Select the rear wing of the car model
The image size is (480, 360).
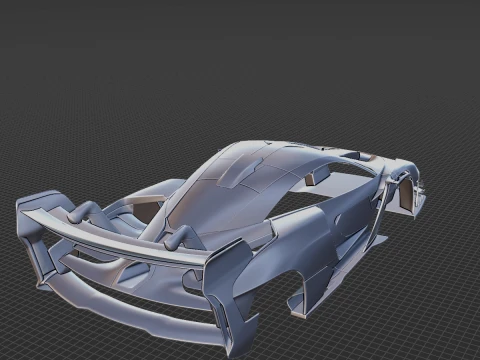[x=113, y=237]
